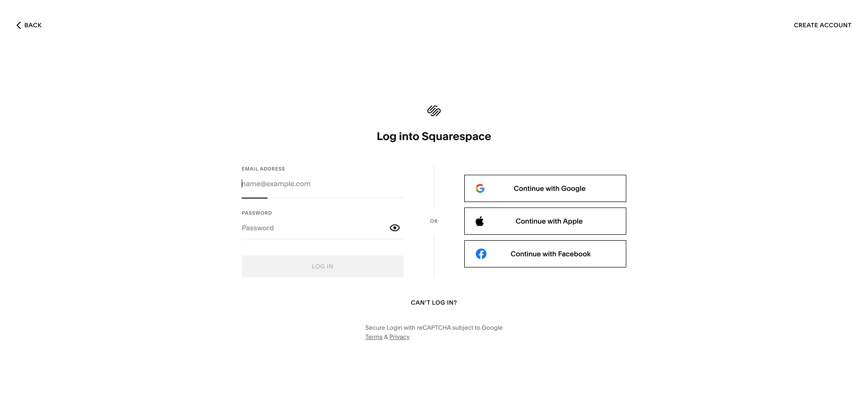Click inside the email address field

click(303, 184)
